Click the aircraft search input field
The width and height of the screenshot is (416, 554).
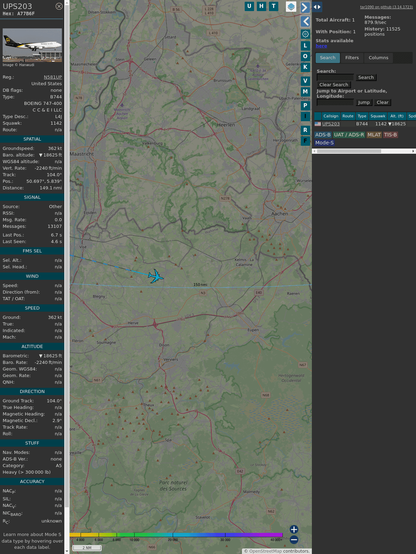click(x=335, y=77)
